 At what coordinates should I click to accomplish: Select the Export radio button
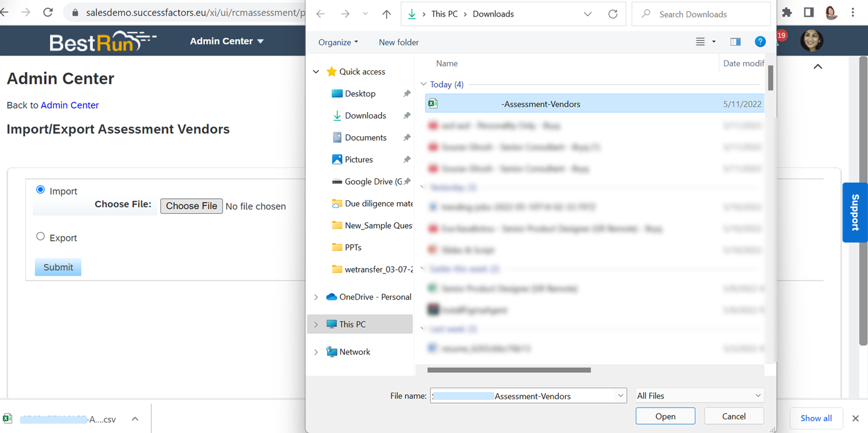[41, 236]
